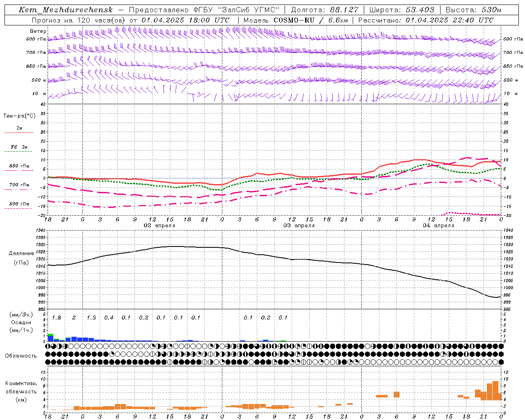Click the '0.4' precipitation amount value
Image resolution: width=525 pixels, height=420 pixels.
tap(109, 318)
